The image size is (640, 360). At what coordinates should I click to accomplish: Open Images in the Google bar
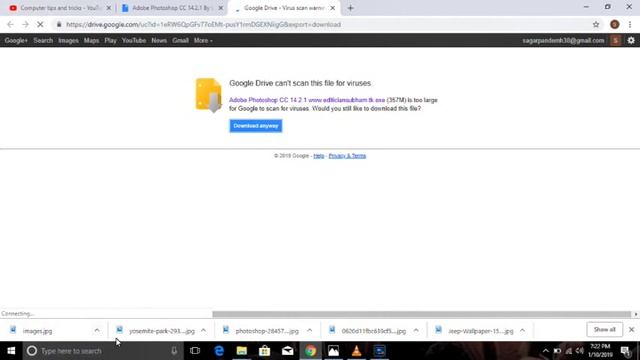point(68,40)
